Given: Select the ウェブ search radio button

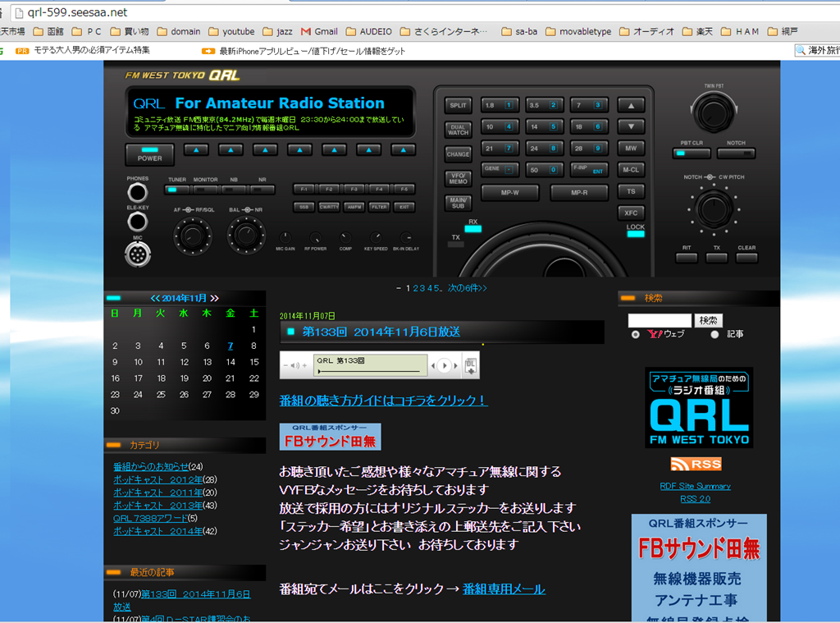Looking at the screenshot, I should (636, 334).
